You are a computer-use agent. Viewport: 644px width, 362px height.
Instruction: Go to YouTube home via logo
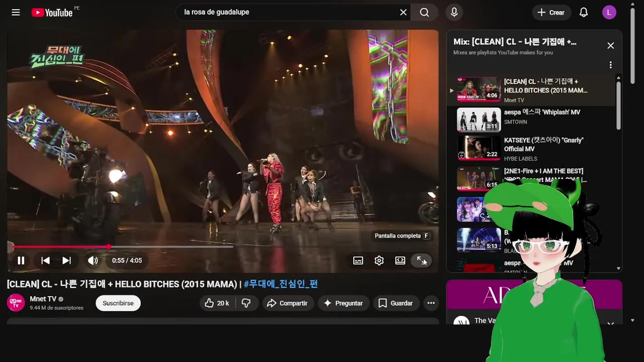click(52, 13)
